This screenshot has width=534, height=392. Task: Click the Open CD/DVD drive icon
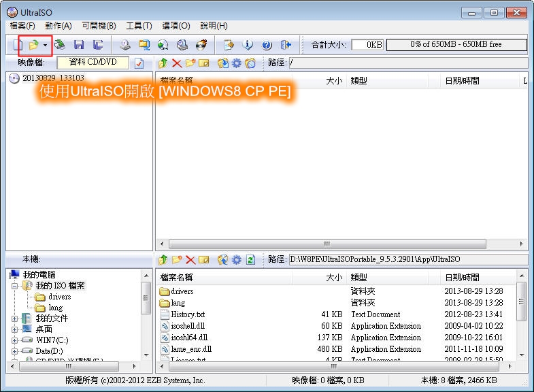pos(60,45)
